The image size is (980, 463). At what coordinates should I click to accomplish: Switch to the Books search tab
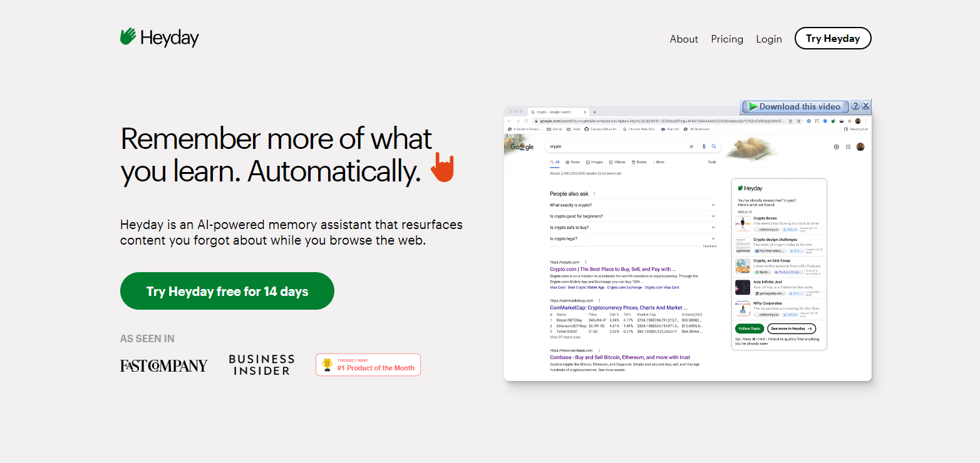639,162
